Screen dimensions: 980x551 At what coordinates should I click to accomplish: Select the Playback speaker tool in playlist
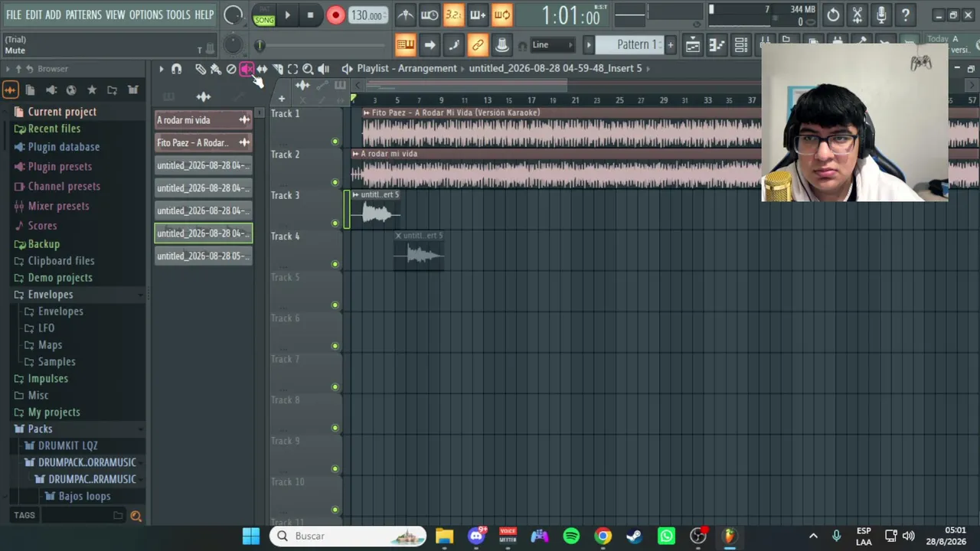coord(323,69)
